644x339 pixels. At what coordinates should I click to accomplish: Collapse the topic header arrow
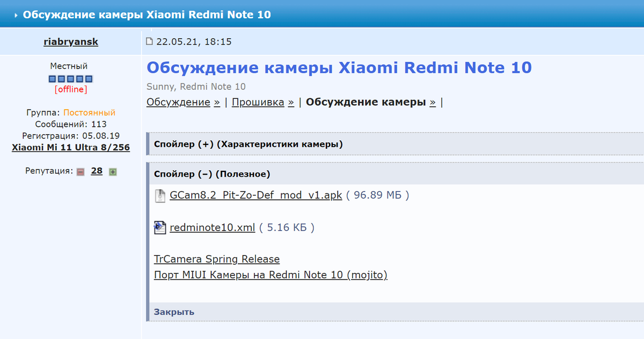pyautogui.click(x=16, y=15)
